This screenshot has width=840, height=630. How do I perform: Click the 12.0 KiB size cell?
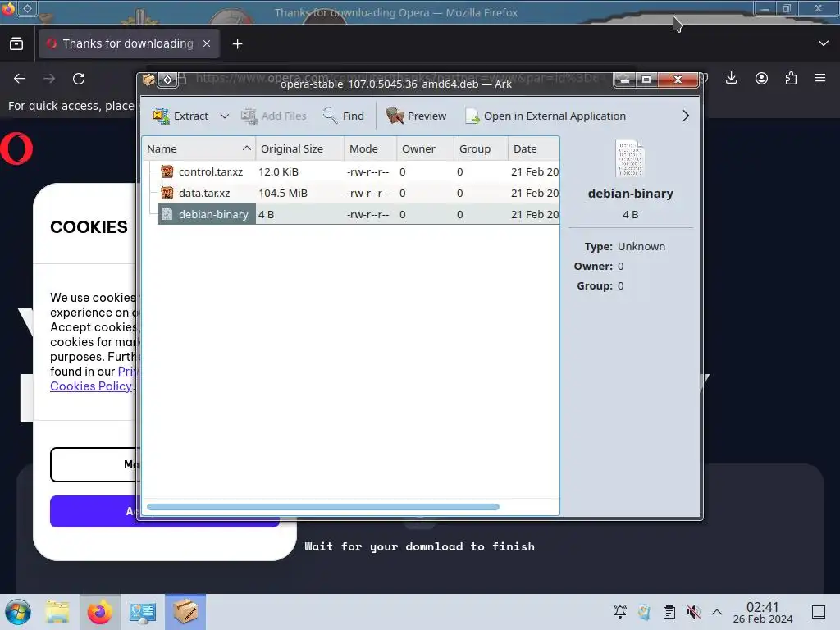(x=279, y=172)
